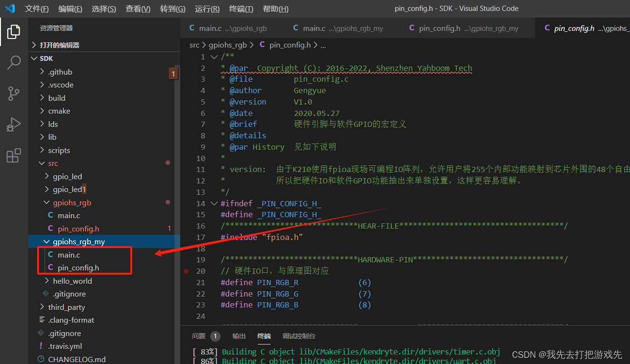Open the 编辑(E) menu

[70, 9]
